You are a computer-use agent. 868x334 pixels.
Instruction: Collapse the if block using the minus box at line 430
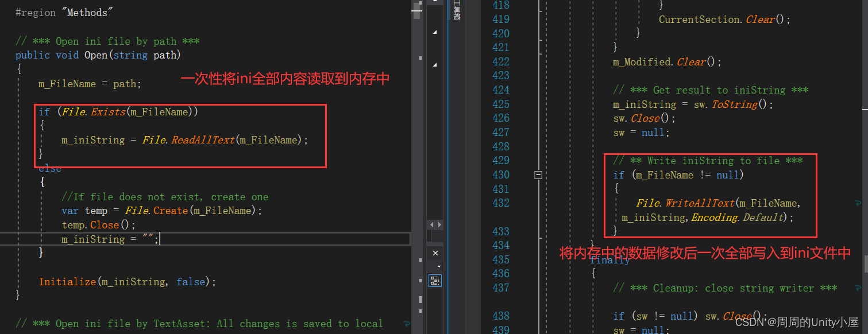(538, 175)
